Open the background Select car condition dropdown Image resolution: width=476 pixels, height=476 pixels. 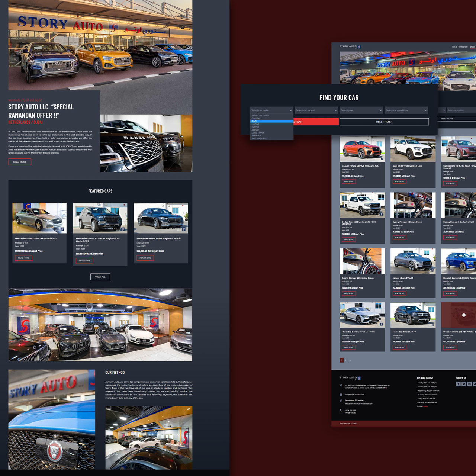[461, 110]
